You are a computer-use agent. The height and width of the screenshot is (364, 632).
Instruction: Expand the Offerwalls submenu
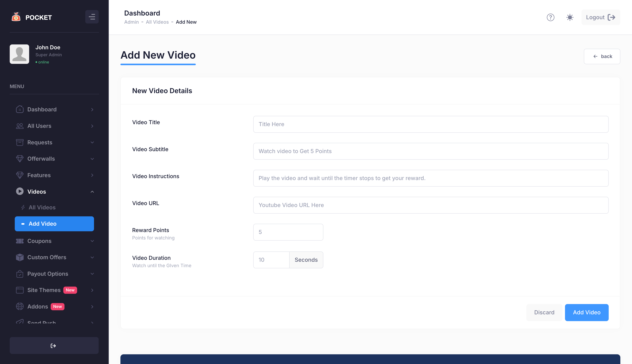click(92, 159)
